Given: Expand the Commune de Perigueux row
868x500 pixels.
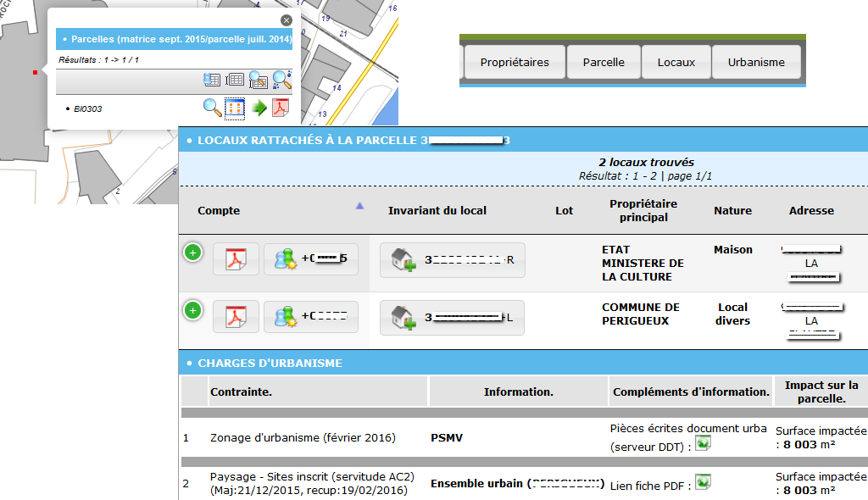Looking at the screenshot, I should coord(193,311).
